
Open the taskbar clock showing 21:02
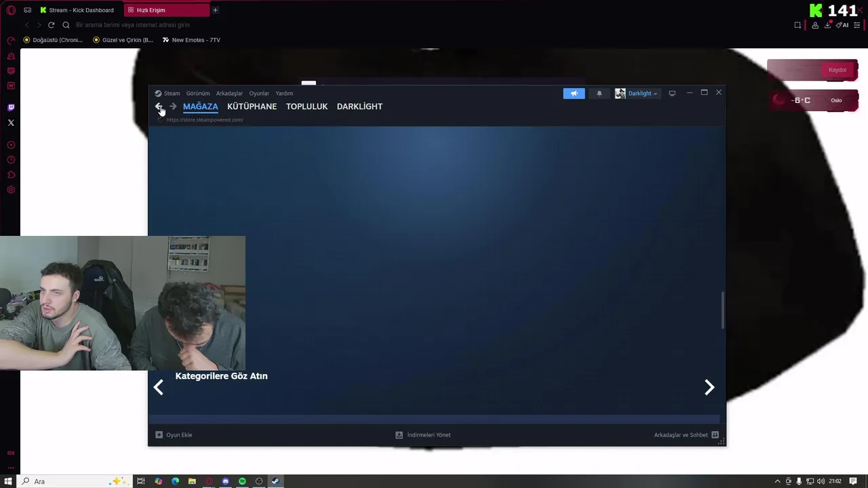coord(835,481)
